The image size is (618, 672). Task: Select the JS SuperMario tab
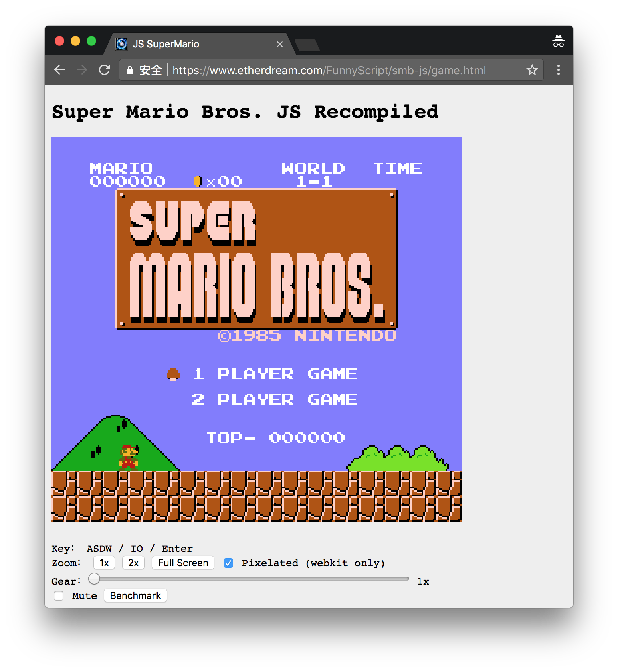point(200,44)
